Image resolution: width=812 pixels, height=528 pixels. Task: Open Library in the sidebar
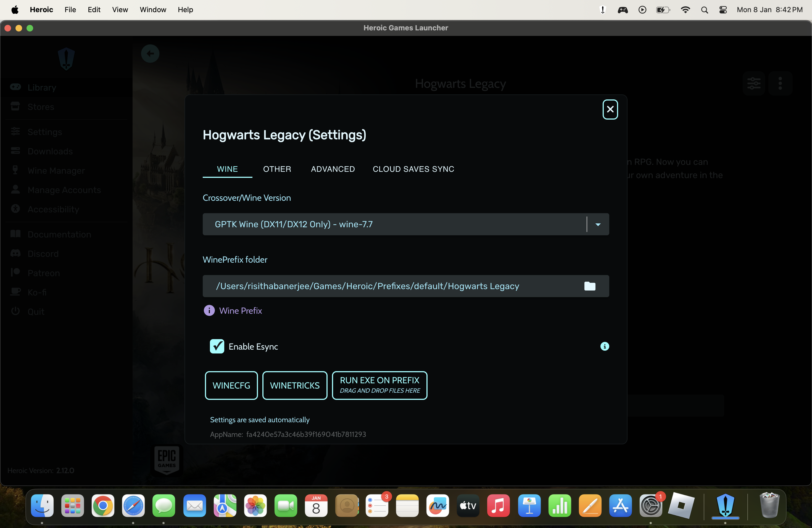point(67,88)
